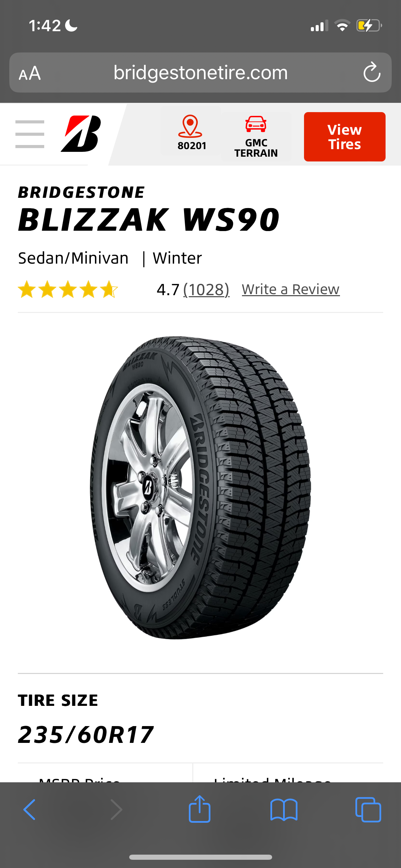Click the View Tires button
This screenshot has height=868, width=401.
(344, 137)
